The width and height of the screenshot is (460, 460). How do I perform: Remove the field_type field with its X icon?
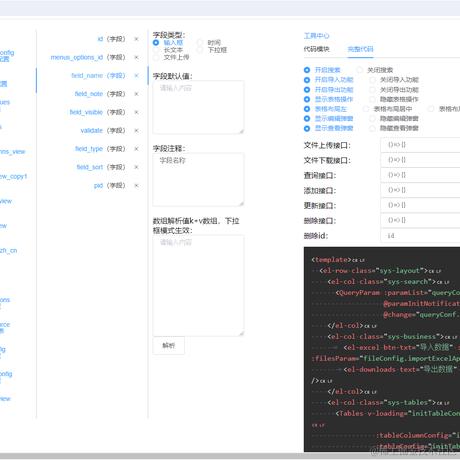(136, 149)
